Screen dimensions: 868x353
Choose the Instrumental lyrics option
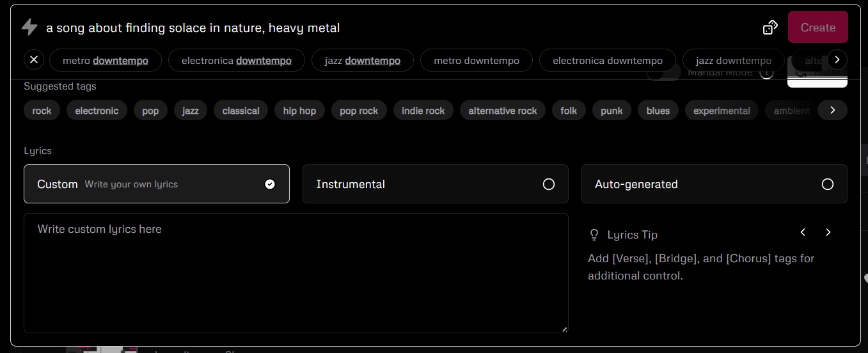(435, 184)
